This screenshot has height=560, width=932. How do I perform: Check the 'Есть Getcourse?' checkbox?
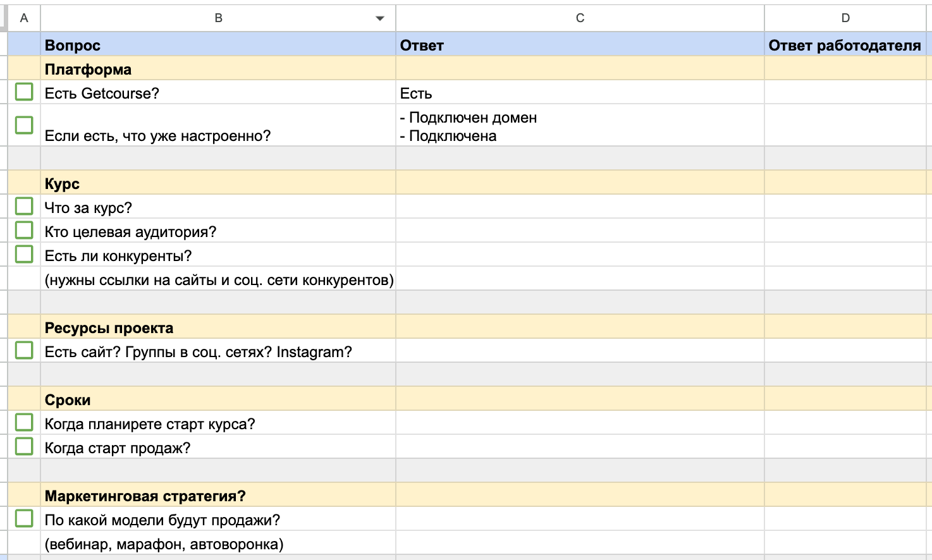[x=24, y=92]
